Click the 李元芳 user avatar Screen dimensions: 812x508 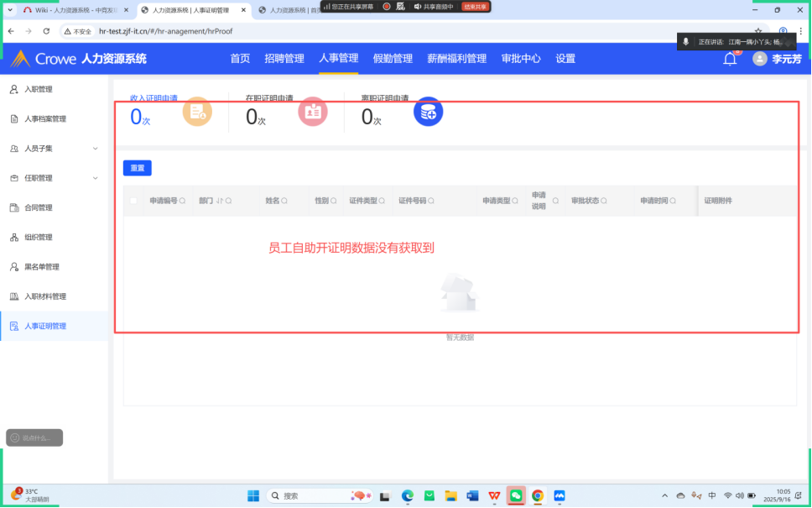coord(760,59)
